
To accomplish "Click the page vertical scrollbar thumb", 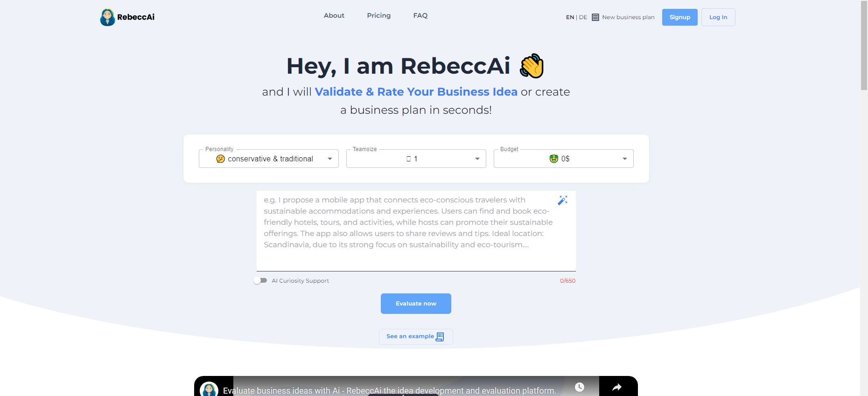I will 864,45.
